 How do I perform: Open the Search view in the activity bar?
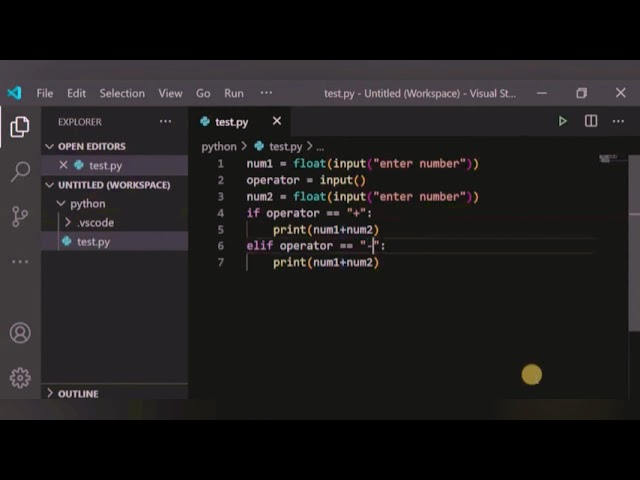coord(20,171)
